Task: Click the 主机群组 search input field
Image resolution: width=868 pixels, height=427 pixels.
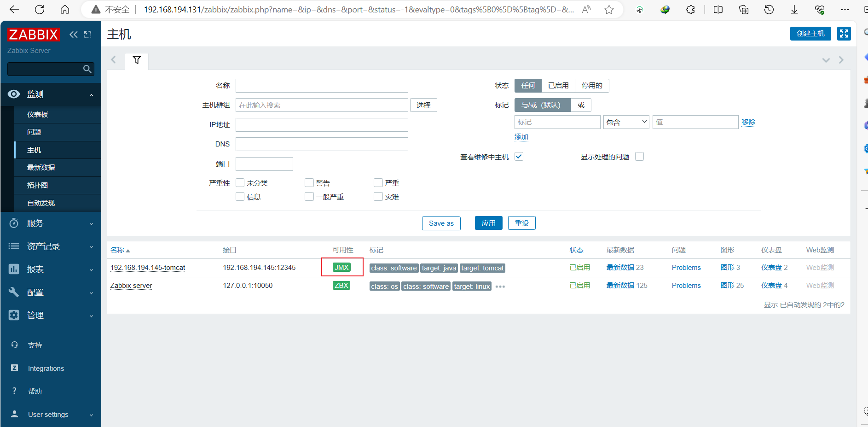Action: [x=322, y=105]
